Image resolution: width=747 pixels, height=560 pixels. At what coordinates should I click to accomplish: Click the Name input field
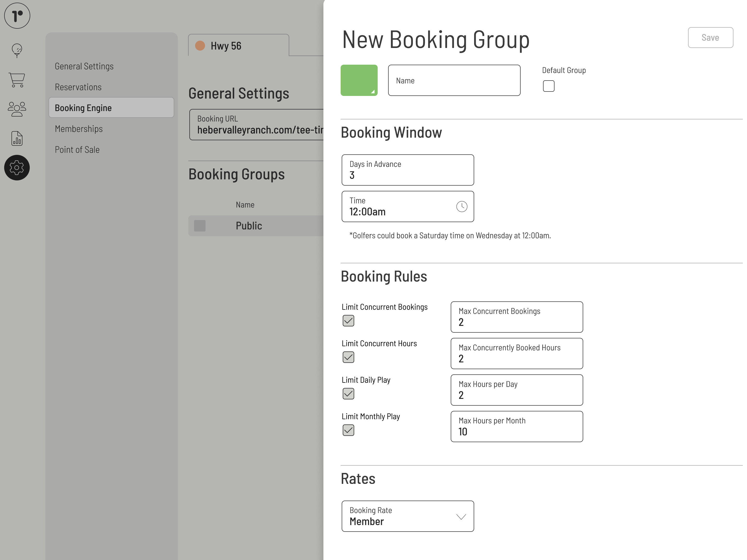click(x=454, y=80)
